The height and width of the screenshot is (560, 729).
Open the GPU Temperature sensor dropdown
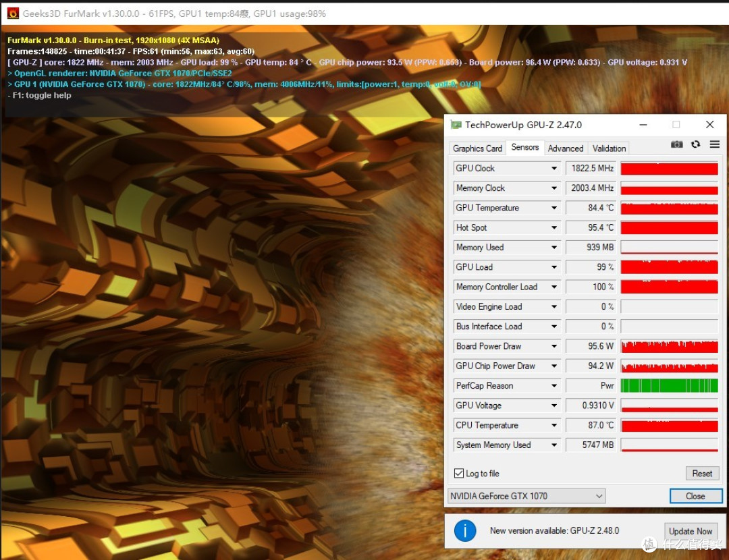(554, 208)
